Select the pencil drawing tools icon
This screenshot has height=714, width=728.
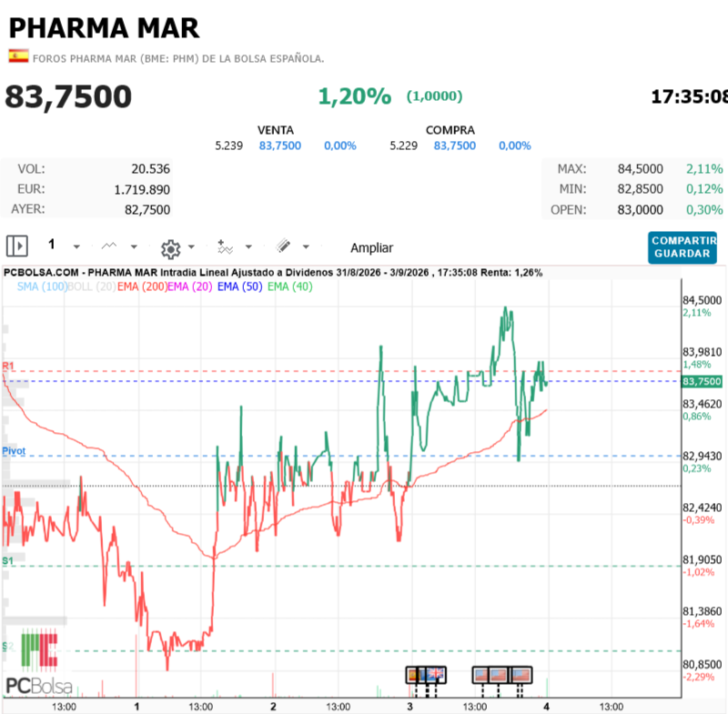coord(283,246)
